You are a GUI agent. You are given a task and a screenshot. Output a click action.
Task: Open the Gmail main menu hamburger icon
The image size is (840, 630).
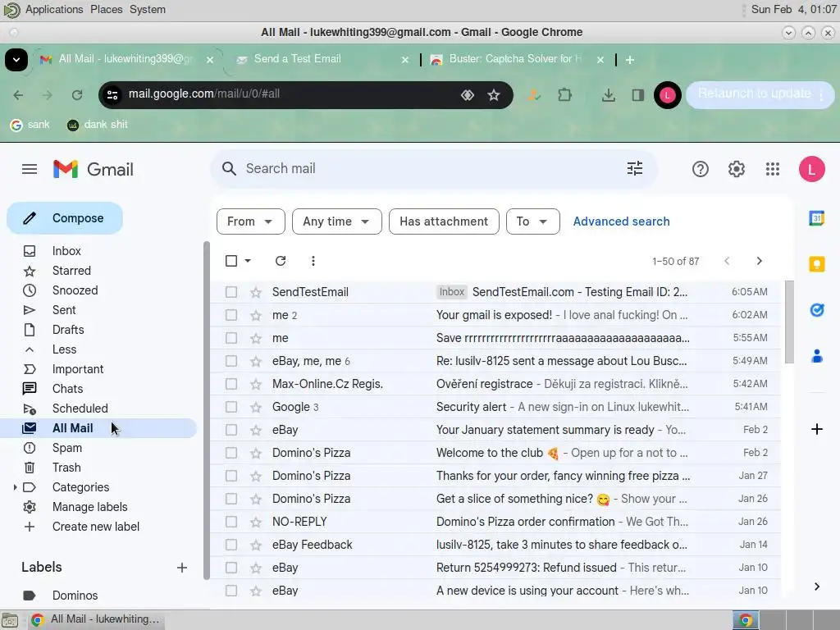coord(30,169)
